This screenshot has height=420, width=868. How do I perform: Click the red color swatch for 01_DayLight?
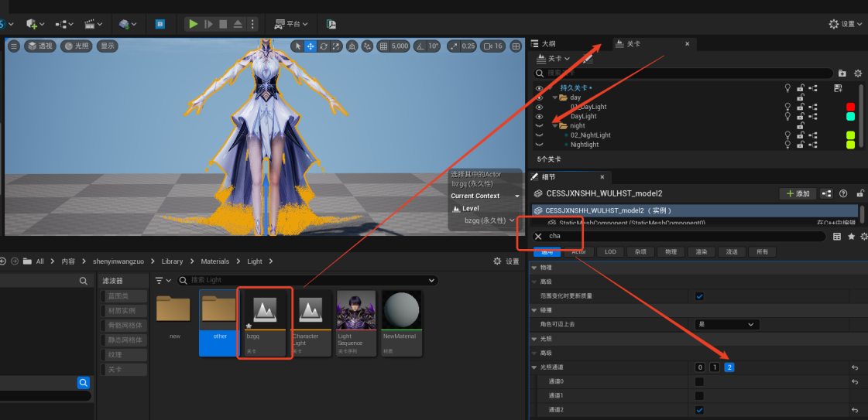tap(850, 107)
